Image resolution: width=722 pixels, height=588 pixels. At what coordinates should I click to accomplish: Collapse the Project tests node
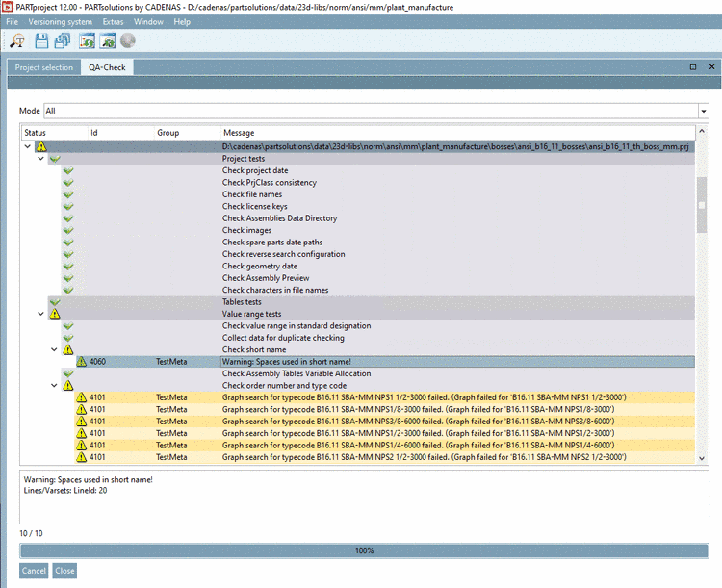[41, 159]
